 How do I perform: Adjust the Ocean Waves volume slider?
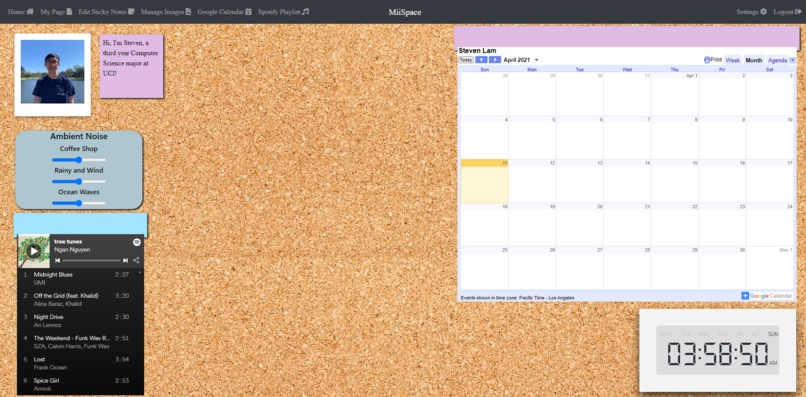[x=79, y=203]
